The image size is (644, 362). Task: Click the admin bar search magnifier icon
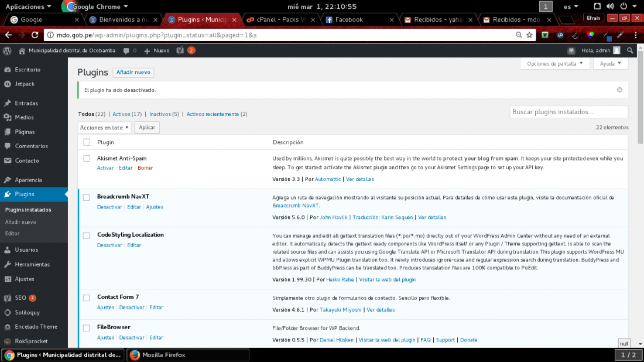coord(630,50)
